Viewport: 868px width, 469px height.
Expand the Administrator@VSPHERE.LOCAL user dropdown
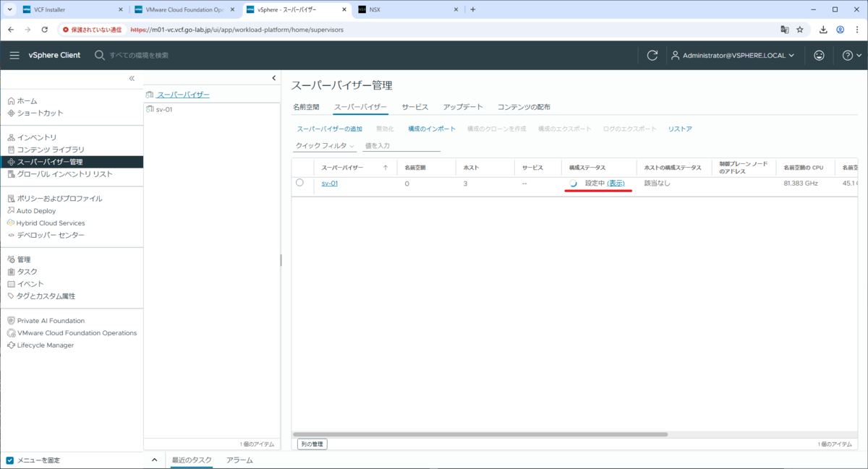coord(733,56)
